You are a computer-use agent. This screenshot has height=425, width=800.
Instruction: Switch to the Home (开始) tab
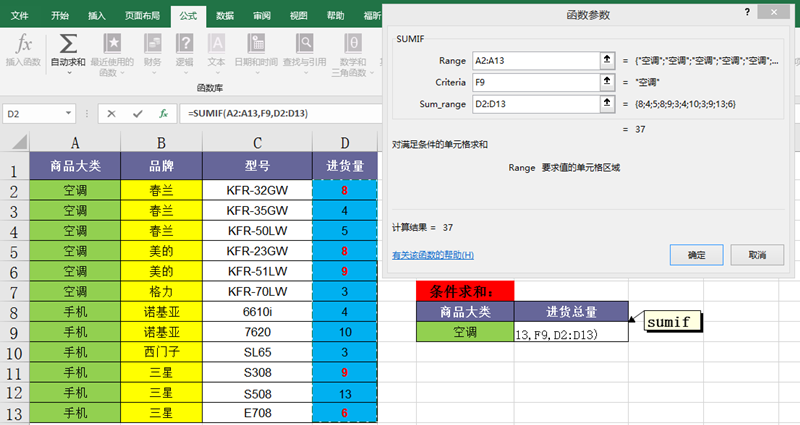coord(60,16)
